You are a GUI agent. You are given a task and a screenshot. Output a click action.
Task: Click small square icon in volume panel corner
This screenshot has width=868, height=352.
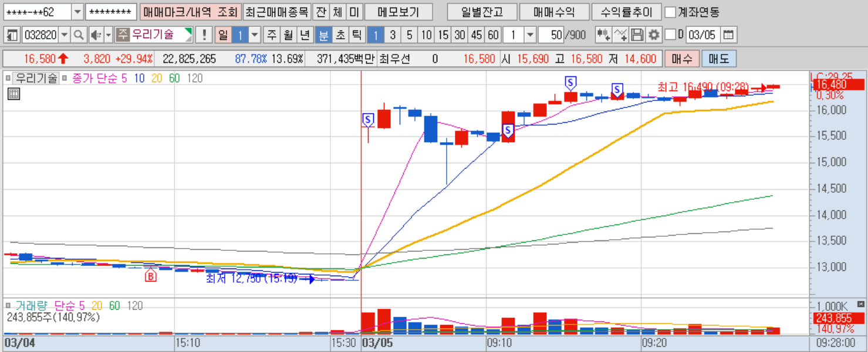(x=861, y=304)
